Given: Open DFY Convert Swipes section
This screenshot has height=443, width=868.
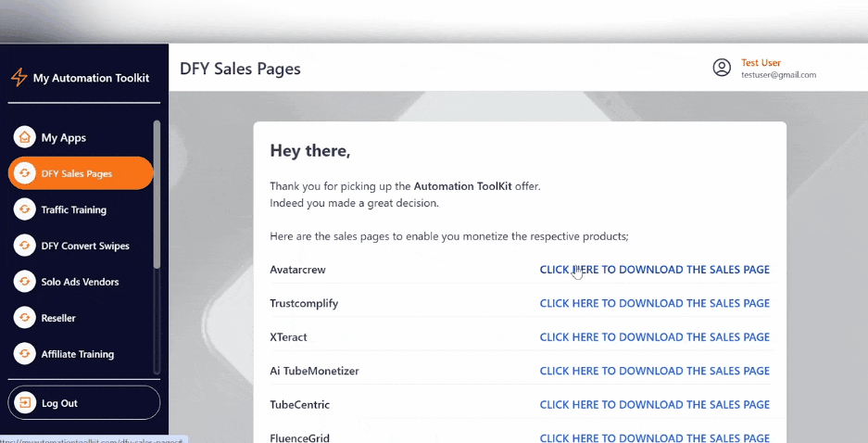Looking at the screenshot, I should point(81,246).
